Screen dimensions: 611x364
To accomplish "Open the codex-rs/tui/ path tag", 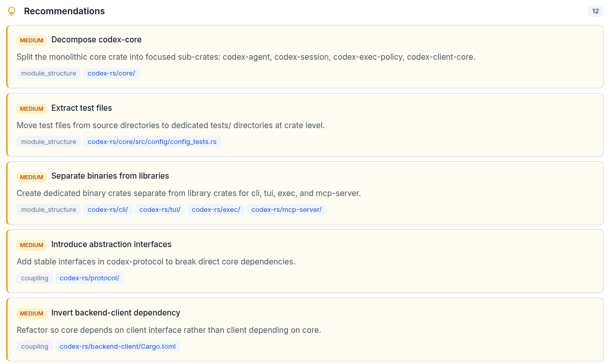I will pyautogui.click(x=160, y=210).
